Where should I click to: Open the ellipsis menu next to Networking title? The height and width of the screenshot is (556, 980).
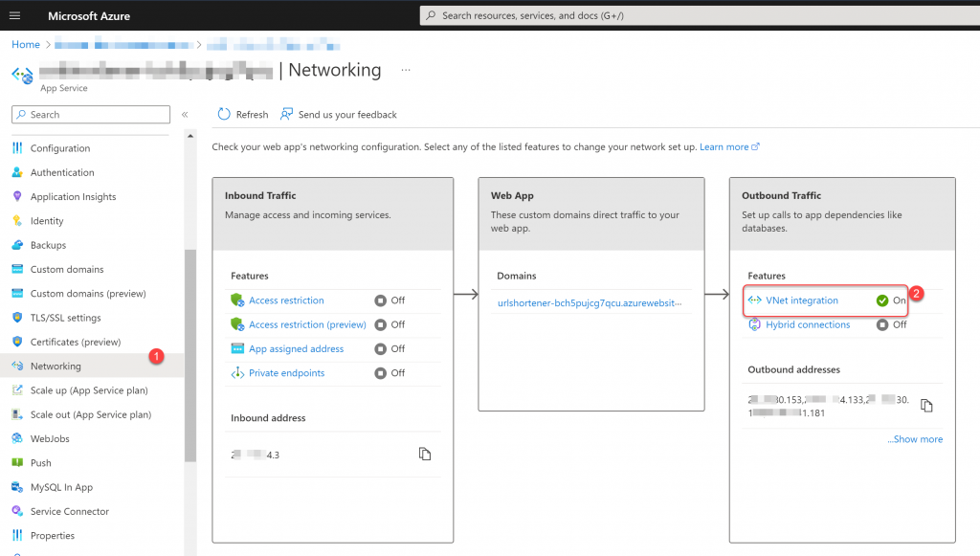pos(406,70)
